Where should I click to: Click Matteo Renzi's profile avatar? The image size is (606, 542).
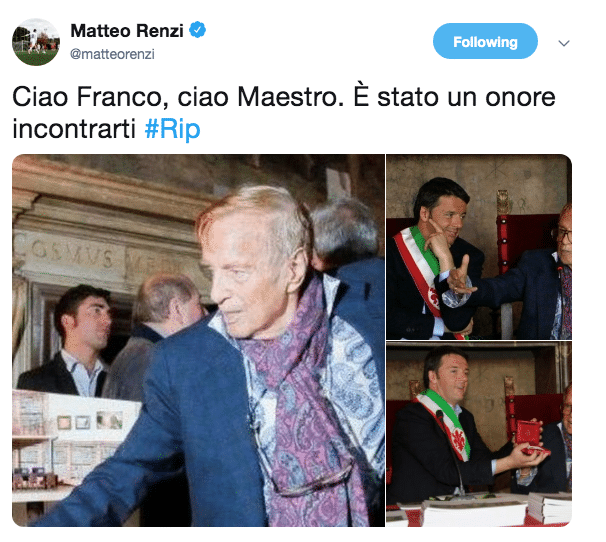pyautogui.click(x=36, y=42)
